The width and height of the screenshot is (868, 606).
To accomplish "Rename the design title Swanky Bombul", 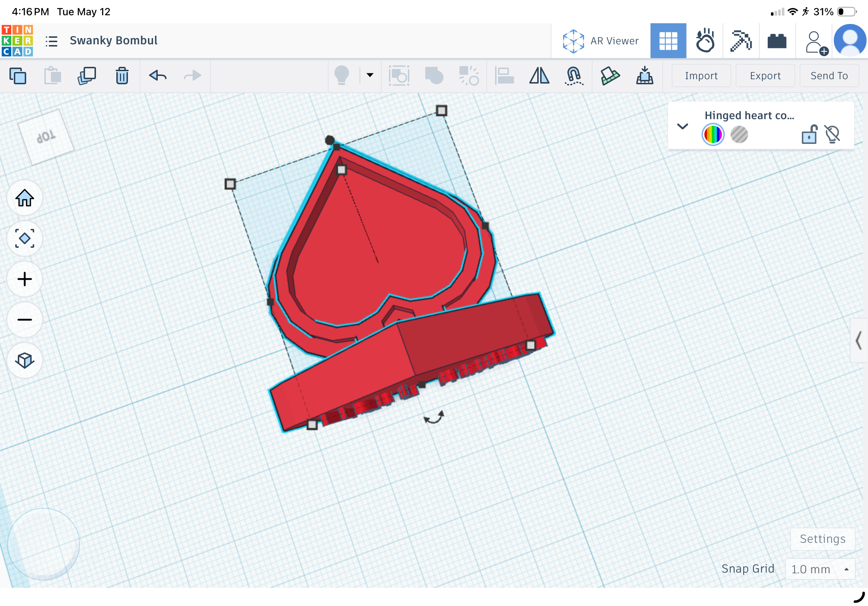I will (113, 40).
